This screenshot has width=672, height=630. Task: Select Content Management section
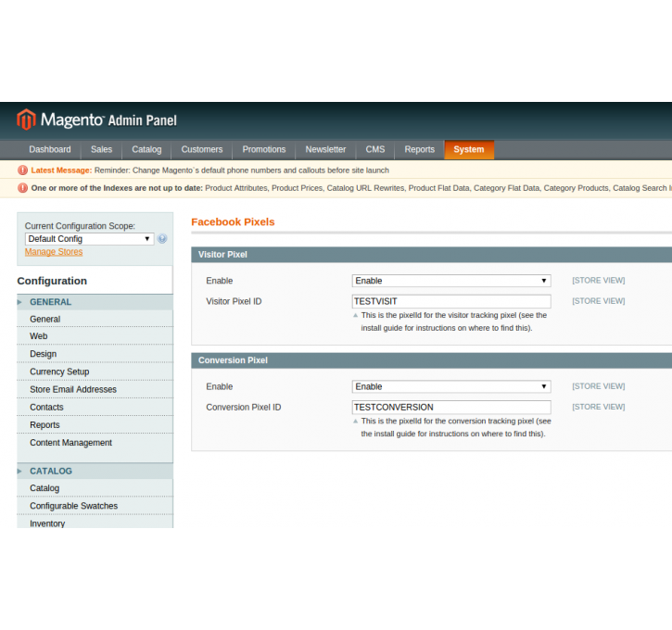point(95,443)
